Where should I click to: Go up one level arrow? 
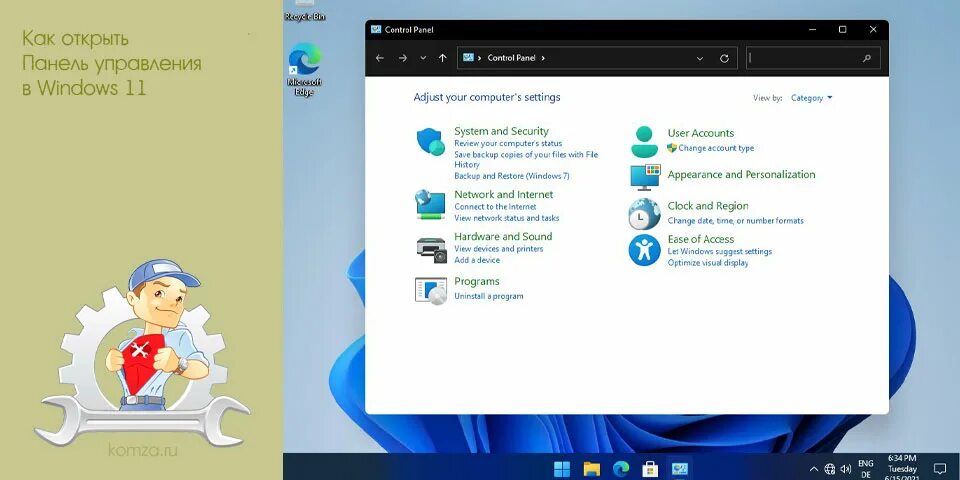[x=443, y=58]
